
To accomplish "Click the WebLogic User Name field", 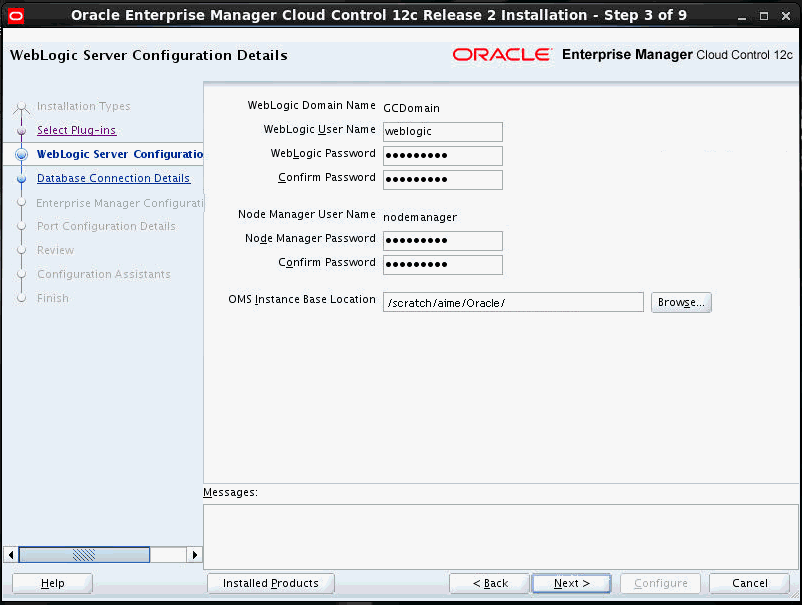I will point(442,131).
